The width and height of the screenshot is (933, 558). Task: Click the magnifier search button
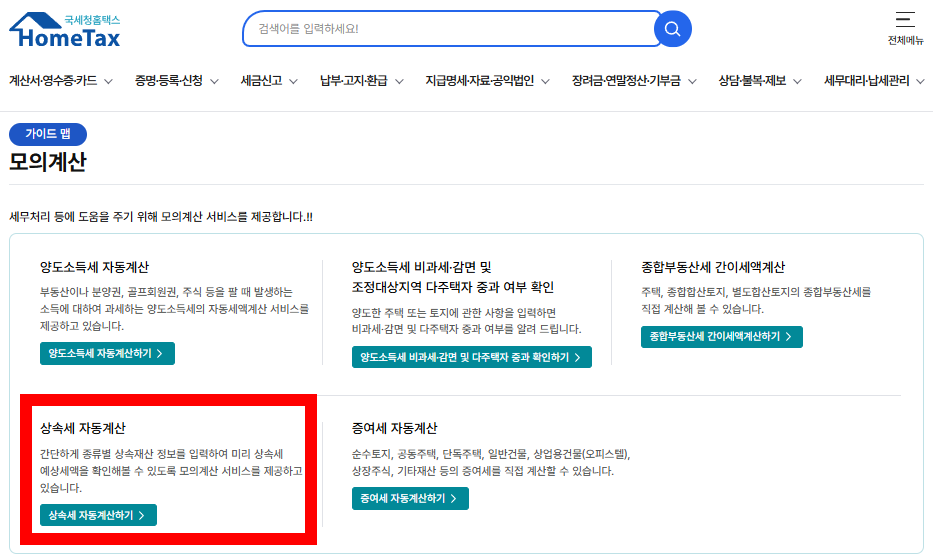[672, 29]
